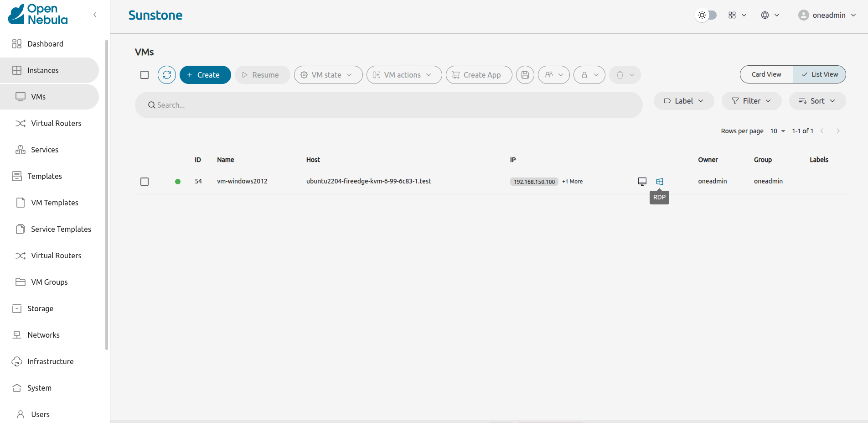The image size is (868, 423).
Task: Select the vm-windows2012 row checkbox
Action: click(x=145, y=182)
